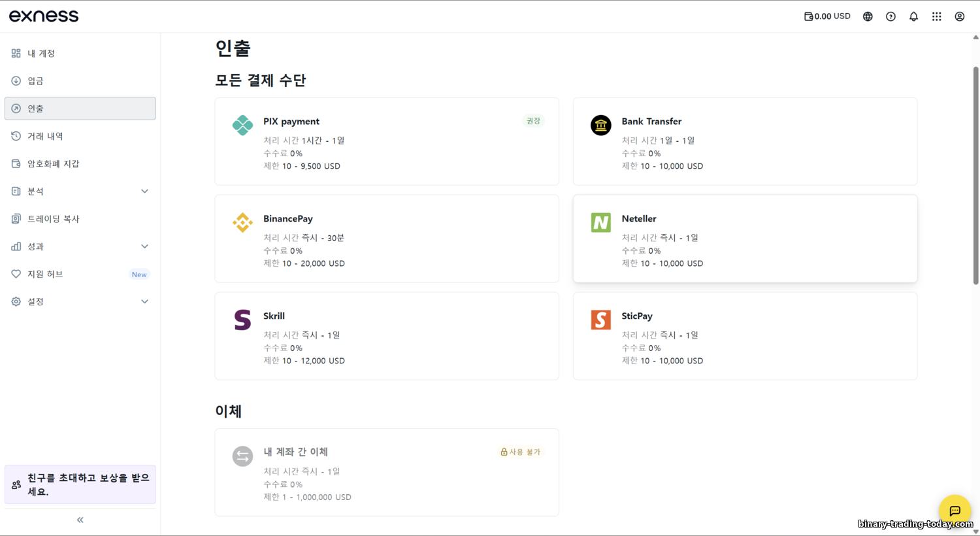Open the user profile icon
Screen dimensions: 980x536
pos(959,16)
